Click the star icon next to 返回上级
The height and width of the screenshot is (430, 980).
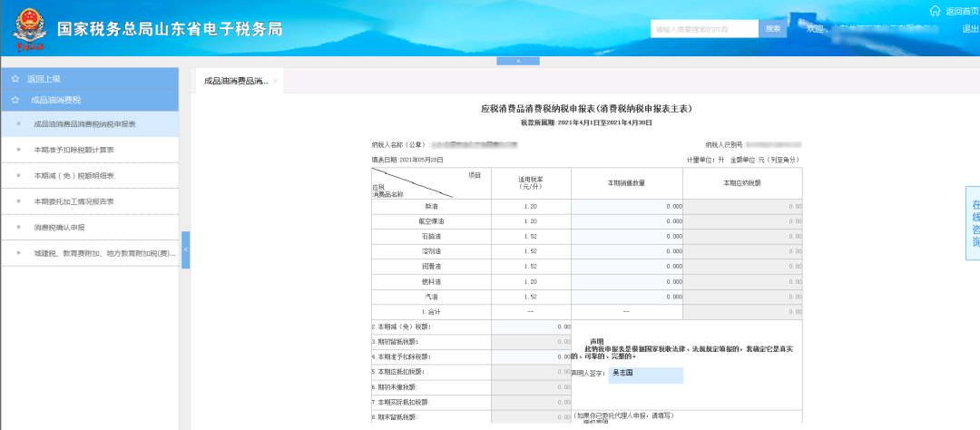15,79
